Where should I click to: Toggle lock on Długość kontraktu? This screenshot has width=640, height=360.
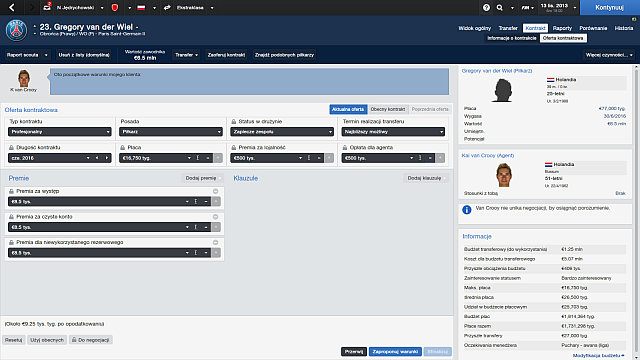[x=11, y=147]
